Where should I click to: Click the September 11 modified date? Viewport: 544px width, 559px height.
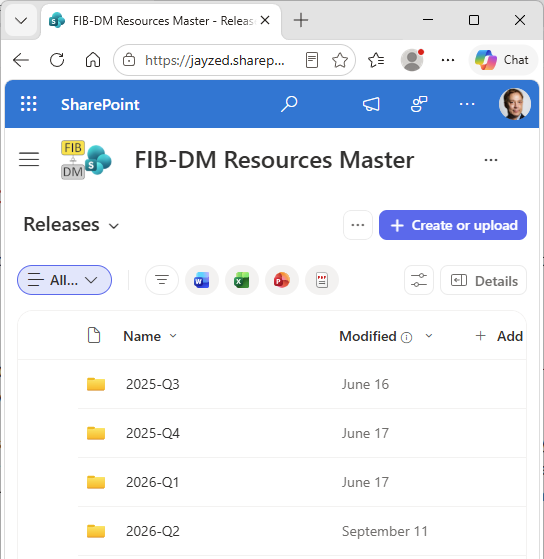coord(385,531)
